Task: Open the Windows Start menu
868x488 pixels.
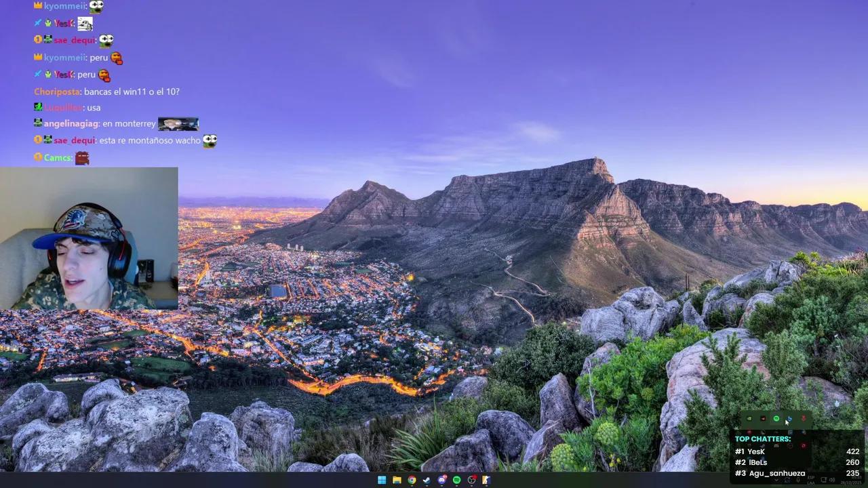Action: pos(382,480)
